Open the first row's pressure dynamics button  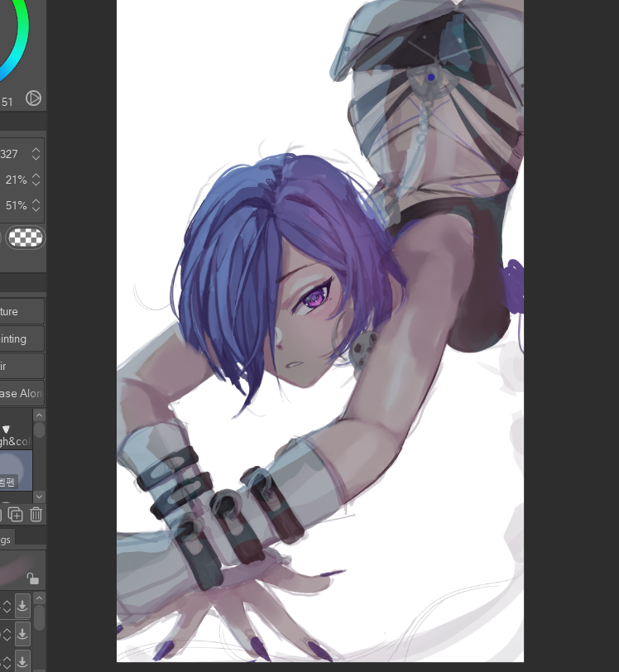coord(22,606)
